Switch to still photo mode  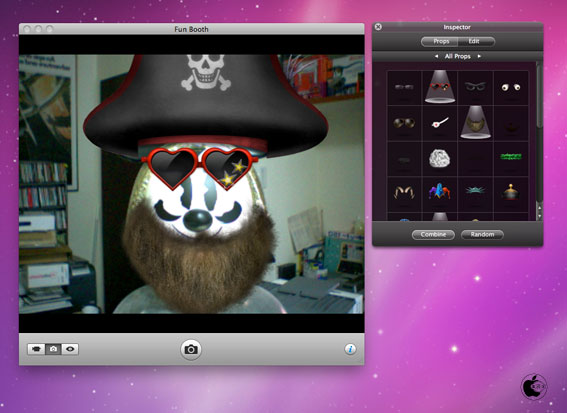[x=53, y=349]
